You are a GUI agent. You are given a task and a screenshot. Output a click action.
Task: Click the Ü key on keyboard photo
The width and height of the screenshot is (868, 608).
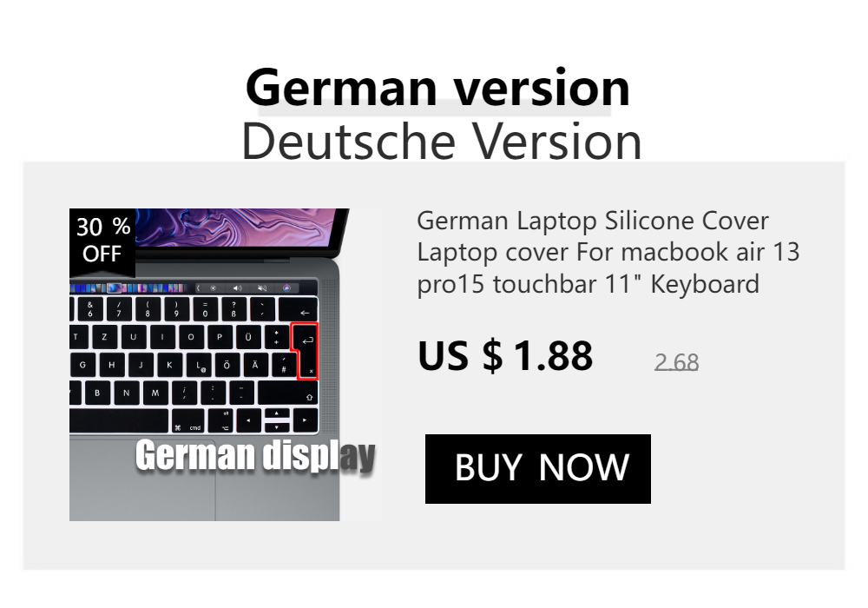click(248, 337)
